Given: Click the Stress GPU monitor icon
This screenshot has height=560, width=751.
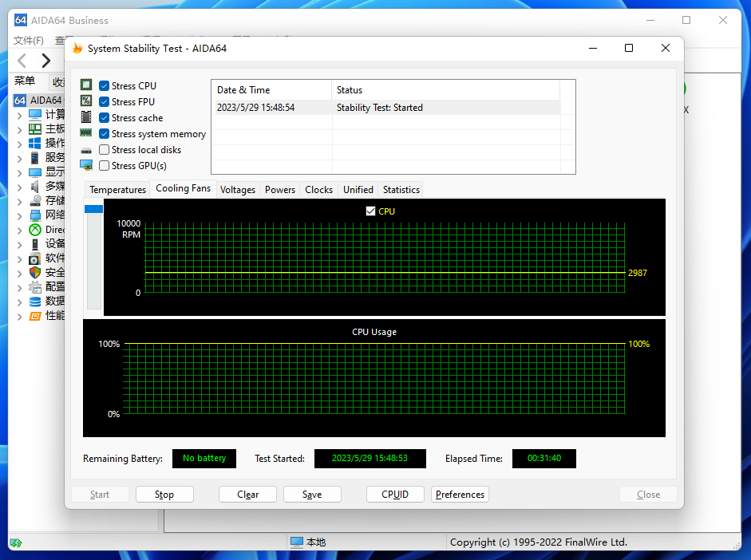Looking at the screenshot, I should click(x=86, y=166).
